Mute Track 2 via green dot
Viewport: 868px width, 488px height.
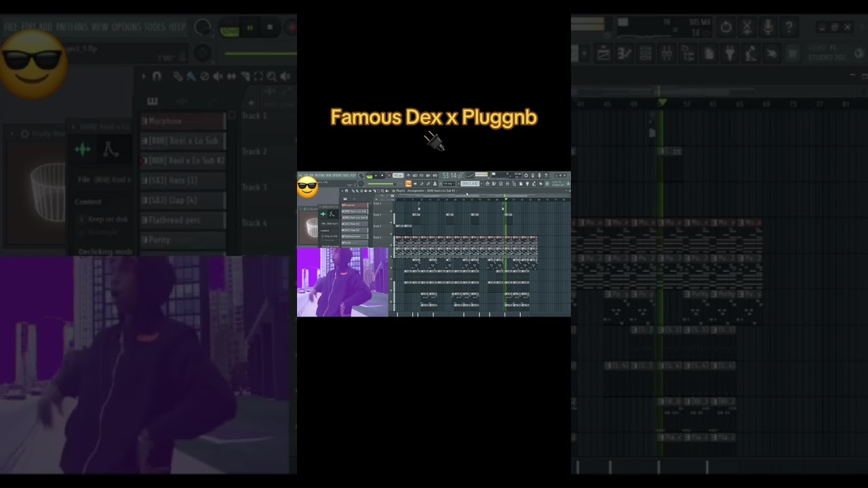(x=391, y=222)
